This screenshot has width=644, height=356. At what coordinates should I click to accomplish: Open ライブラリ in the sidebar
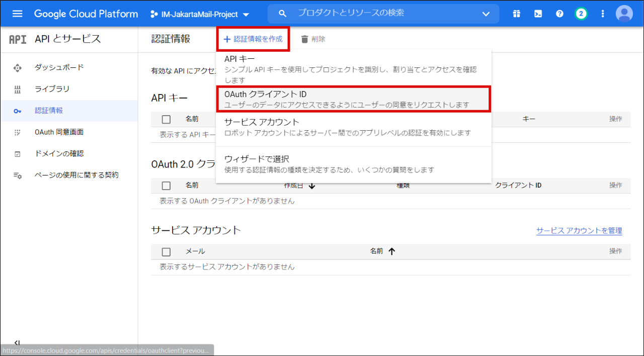point(52,89)
